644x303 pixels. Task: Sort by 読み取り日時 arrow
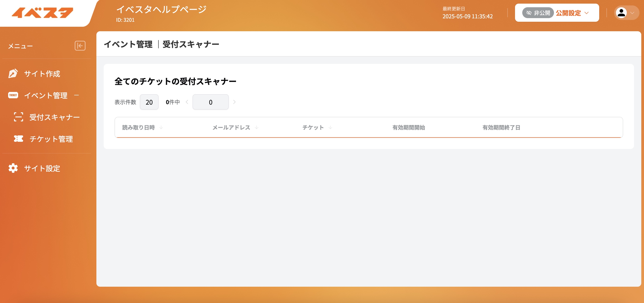(x=161, y=127)
